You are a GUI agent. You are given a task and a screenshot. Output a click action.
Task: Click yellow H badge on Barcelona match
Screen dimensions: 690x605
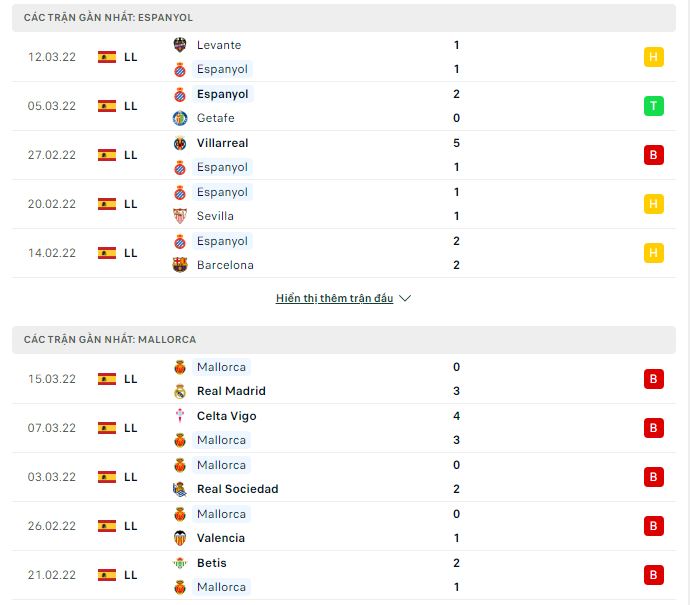click(x=654, y=253)
